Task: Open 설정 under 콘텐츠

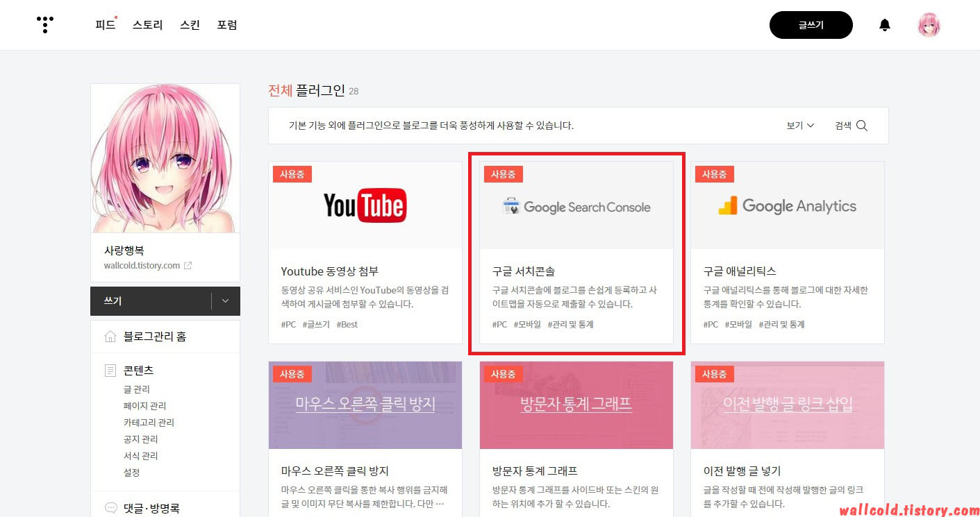Action: (x=132, y=473)
